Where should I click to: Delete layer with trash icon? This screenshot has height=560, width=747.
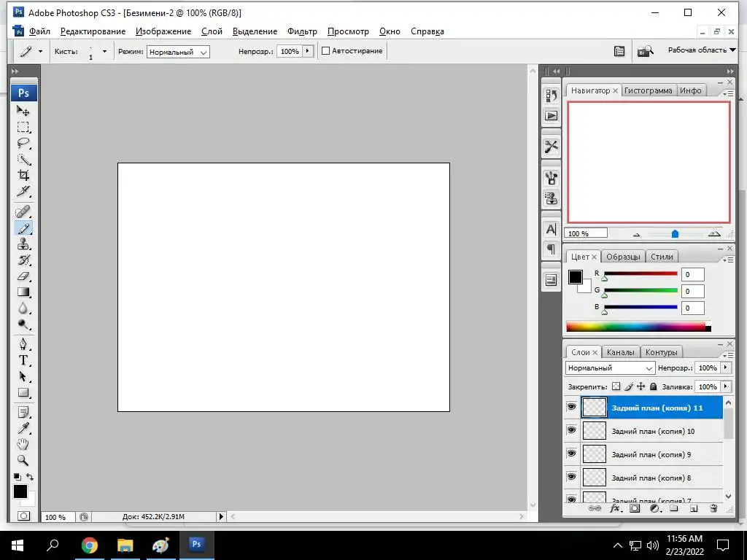(713, 508)
